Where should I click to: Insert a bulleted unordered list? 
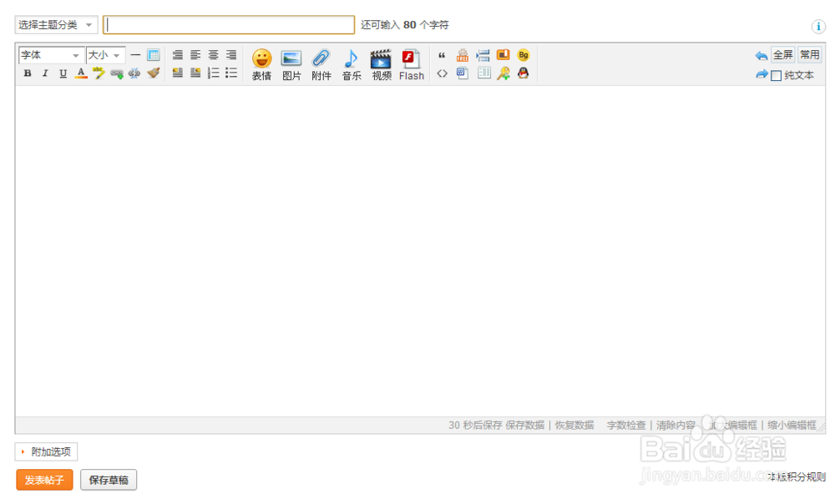pos(231,73)
